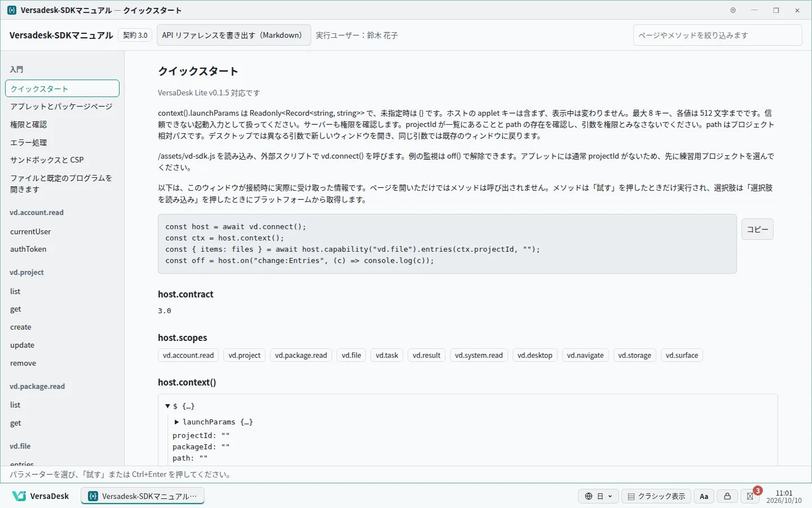Select get under vd.package.read

(x=62, y=423)
